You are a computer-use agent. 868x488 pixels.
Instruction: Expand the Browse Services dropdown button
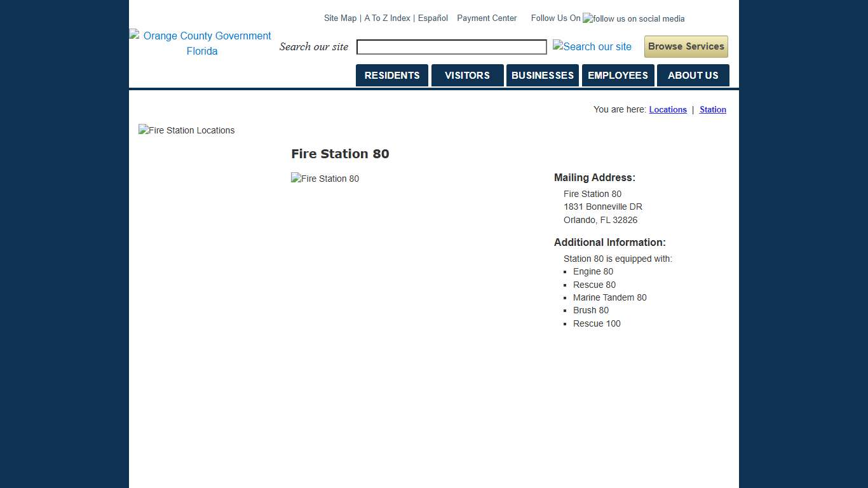coord(686,46)
